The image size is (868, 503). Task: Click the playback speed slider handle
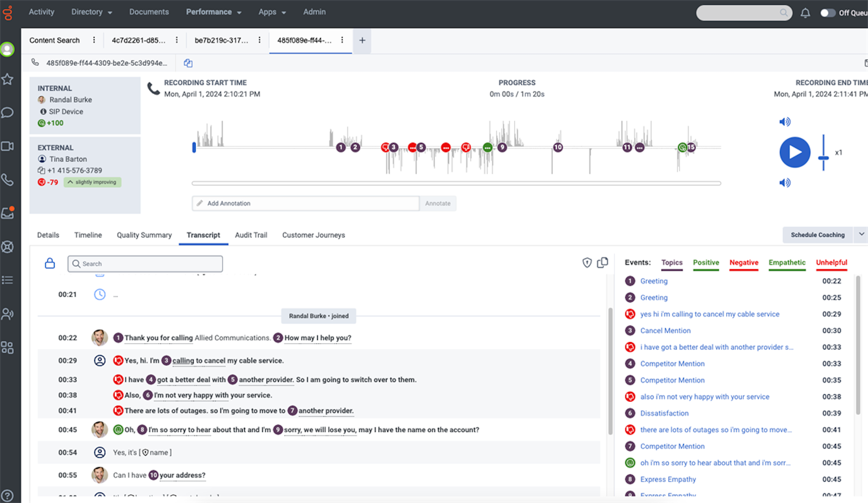pyautogui.click(x=823, y=158)
